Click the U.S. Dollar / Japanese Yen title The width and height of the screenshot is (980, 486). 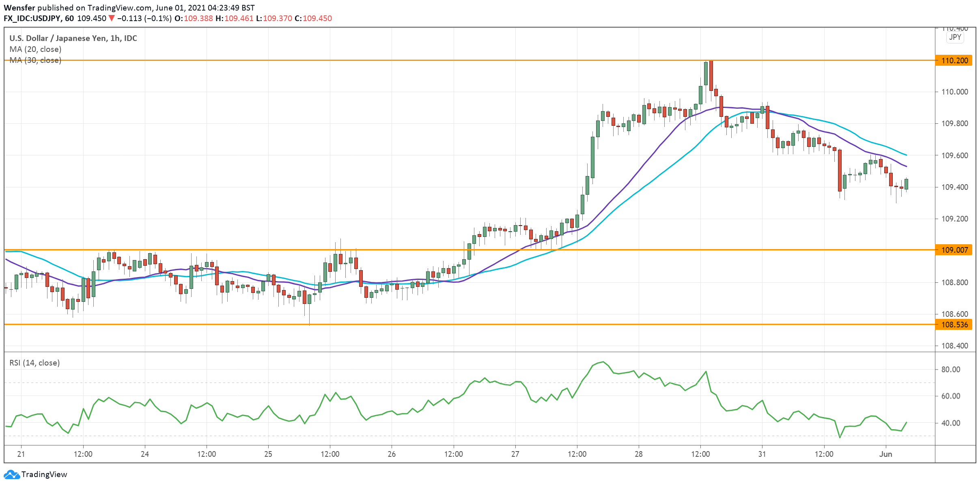pyautogui.click(x=73, y=38)
